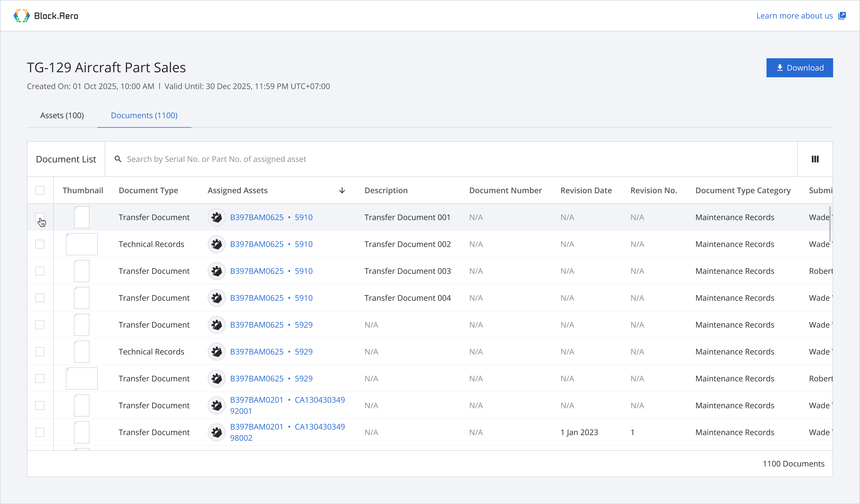Open the column settings icon
The width and height of the screenshot is (860, 504).
point(815,159)
